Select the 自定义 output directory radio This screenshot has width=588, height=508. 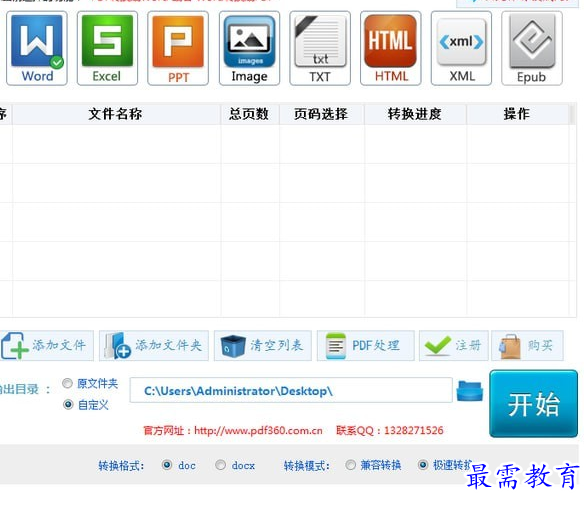point(68,405)
